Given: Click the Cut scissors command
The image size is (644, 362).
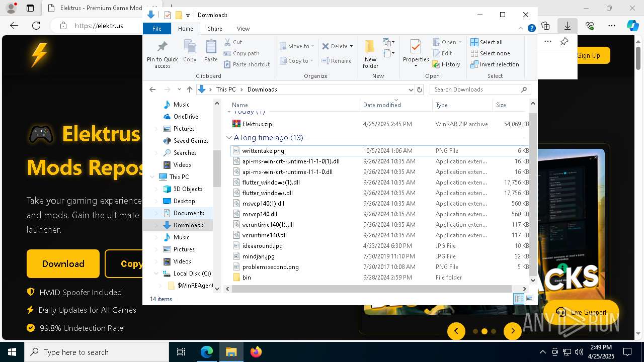Looking at the screenshot, I should (233, 42).
